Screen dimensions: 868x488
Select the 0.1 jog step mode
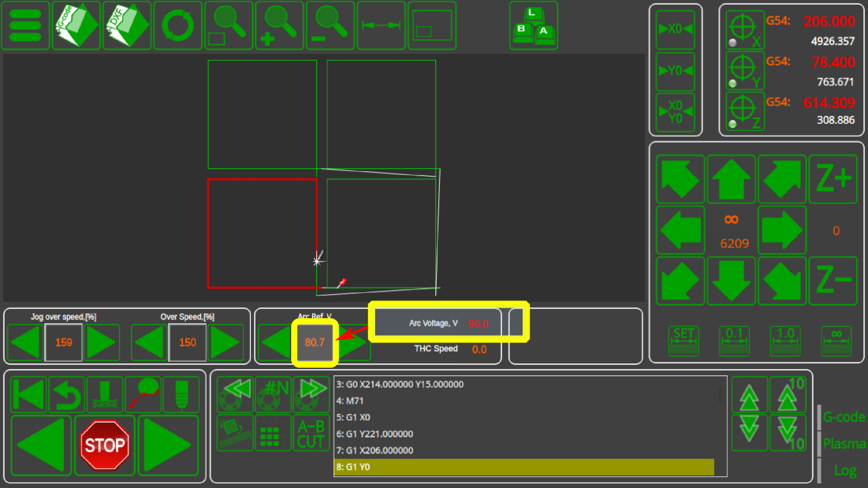point(734,341)
